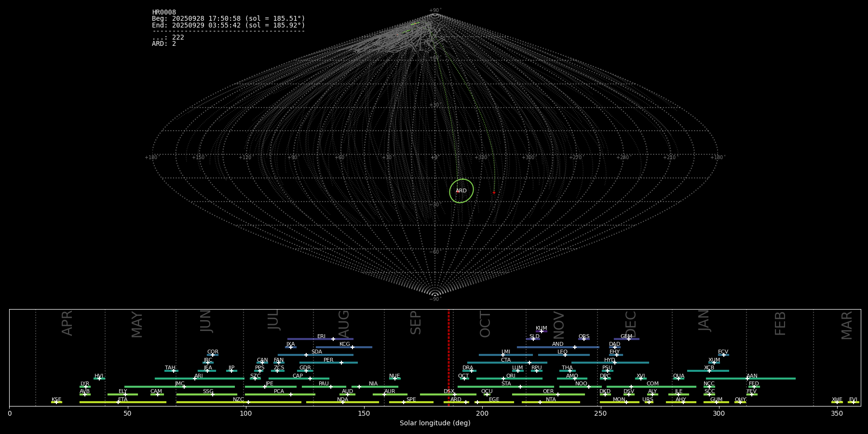Click the LYR shower label

pyautogui.click(x=85, y=383)
